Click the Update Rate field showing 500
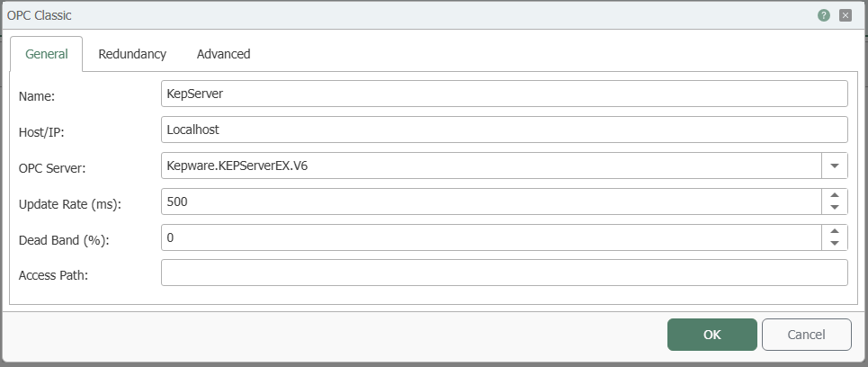 click(492, 201)
